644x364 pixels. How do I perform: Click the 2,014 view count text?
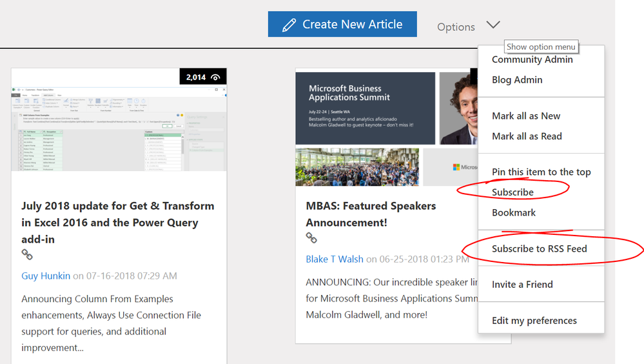click(196, 77)
